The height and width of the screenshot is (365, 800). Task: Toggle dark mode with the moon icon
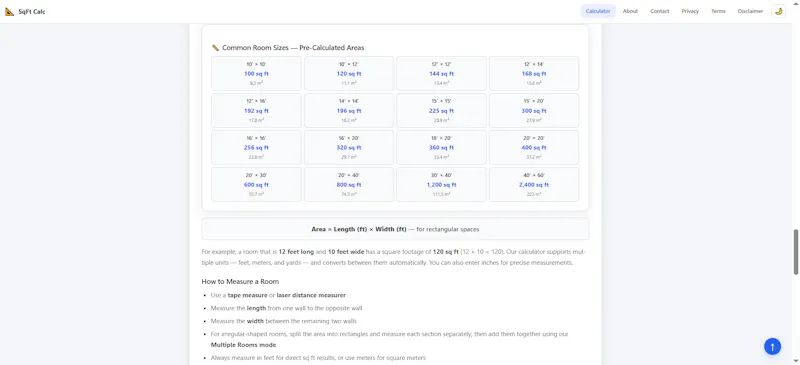point(778,11)
